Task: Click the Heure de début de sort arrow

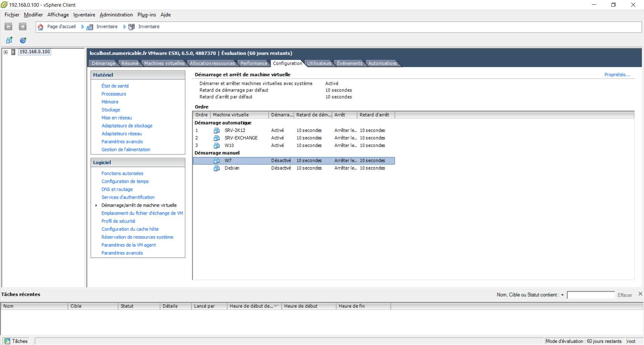Action: coord(277,306)
